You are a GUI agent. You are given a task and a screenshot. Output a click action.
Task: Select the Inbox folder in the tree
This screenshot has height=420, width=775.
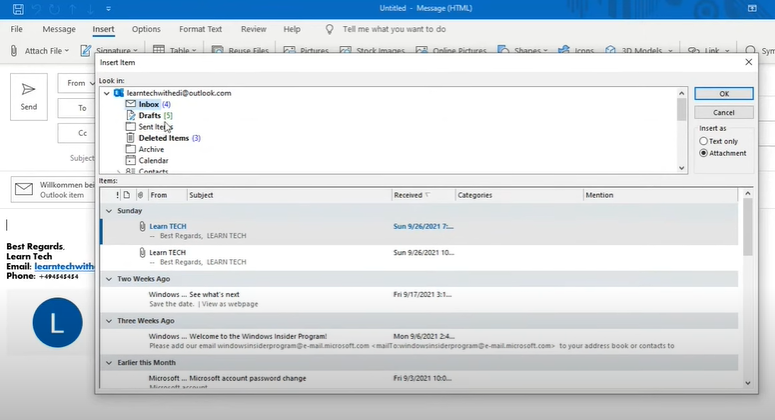[x=148, y=104]
